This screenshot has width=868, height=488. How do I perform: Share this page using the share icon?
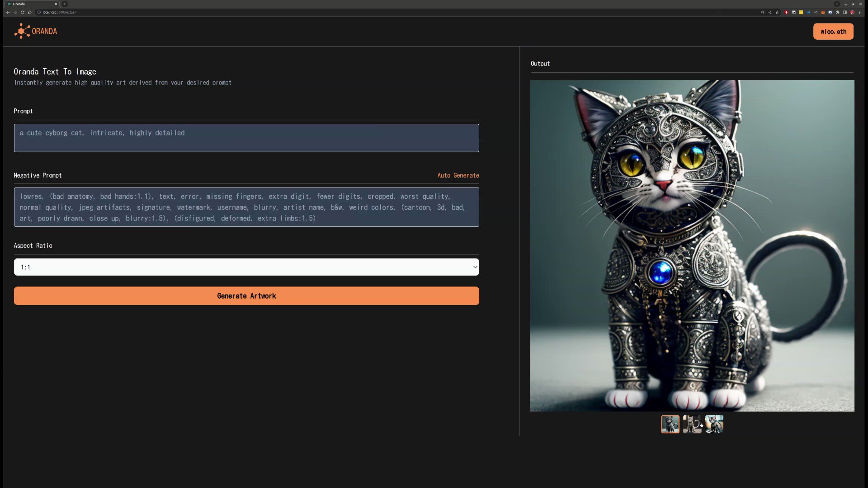770,12
